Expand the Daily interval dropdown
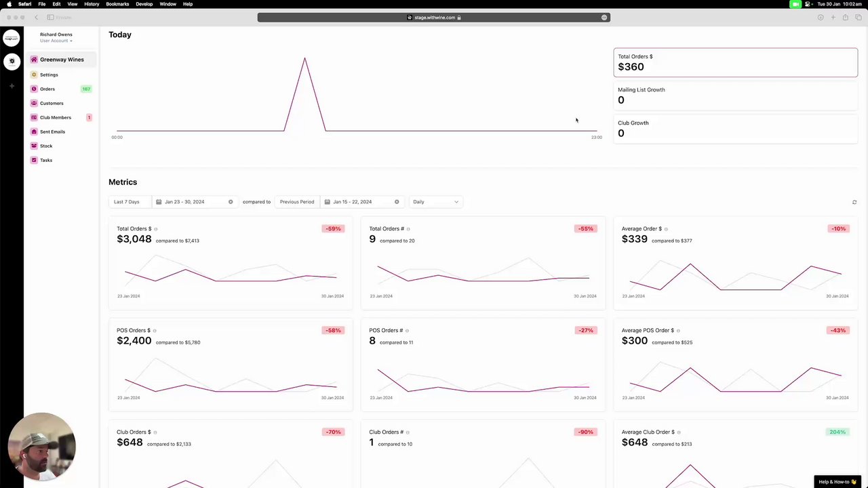The height and width of the screenshot is (488, 868). (435, 202)
